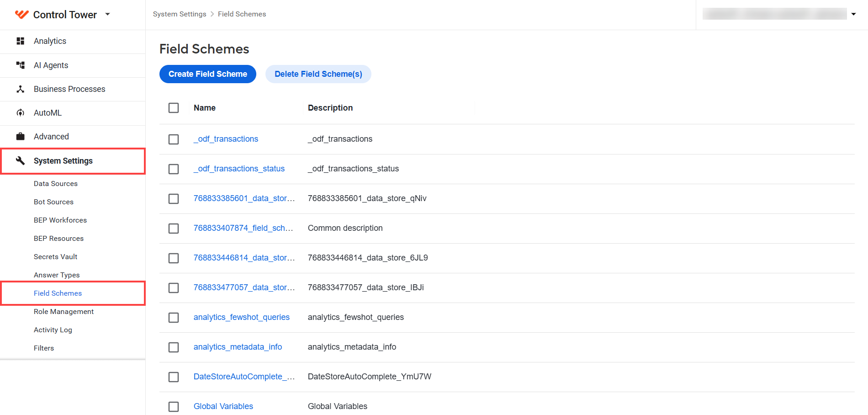Check the analytics_fewshot_queries row checkbox
Viewport: 868px width, 415px height.
coord(174,317)
